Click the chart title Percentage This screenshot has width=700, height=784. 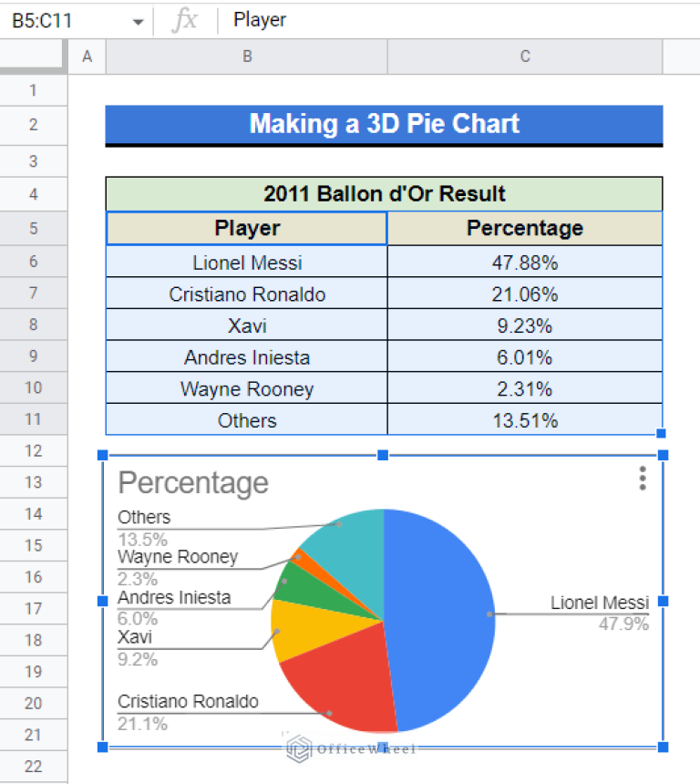[x=193, y=483]
